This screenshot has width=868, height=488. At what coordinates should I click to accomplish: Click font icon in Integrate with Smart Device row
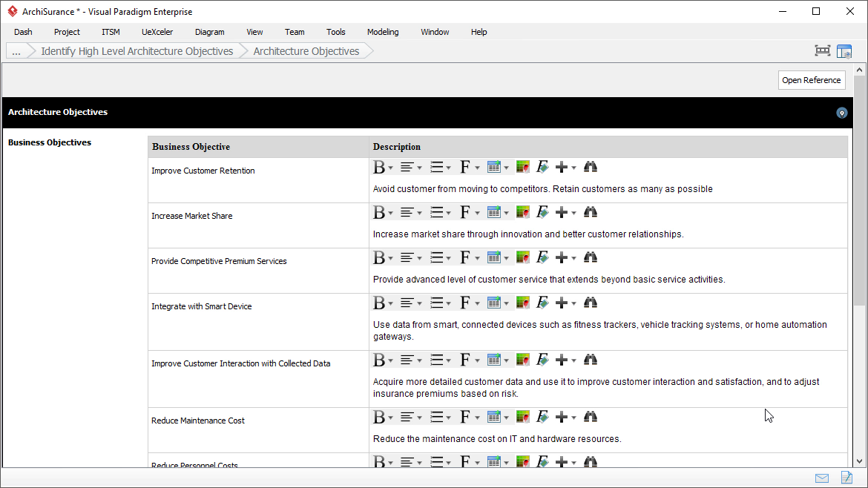(x=465, y=303)
